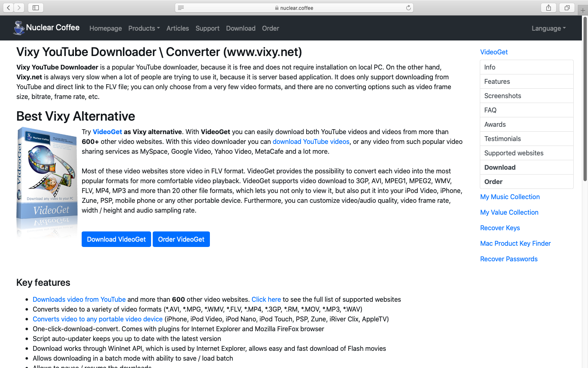This screenshot has height=368, width=588.
Task: Click the Nuclear Coffee brand name
Action: point(53,27)
